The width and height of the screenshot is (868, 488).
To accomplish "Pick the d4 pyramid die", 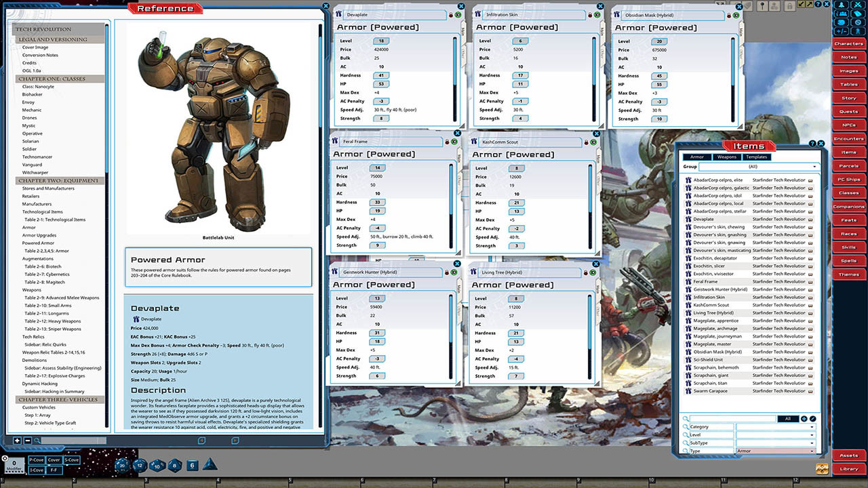I will 210,465.
